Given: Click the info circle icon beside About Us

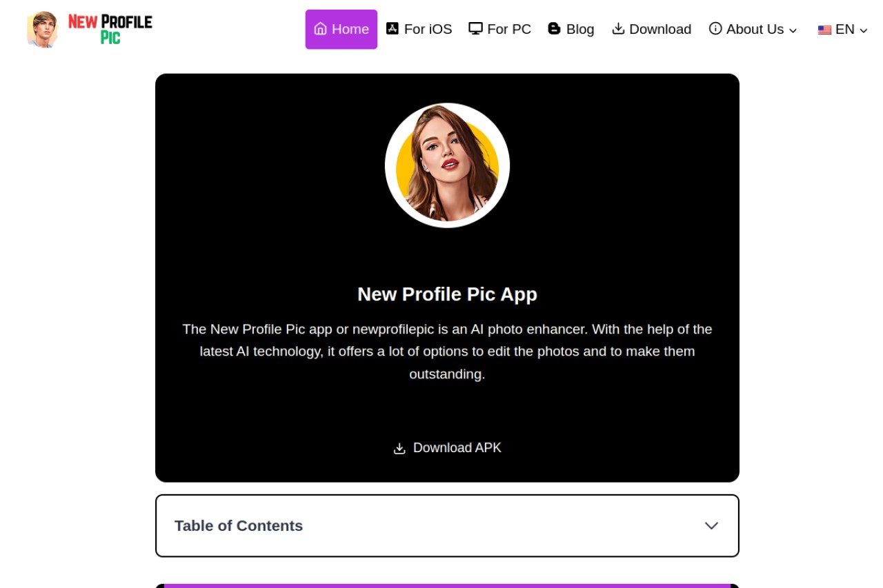Looking at the screenshot, I should pos(715,28).
